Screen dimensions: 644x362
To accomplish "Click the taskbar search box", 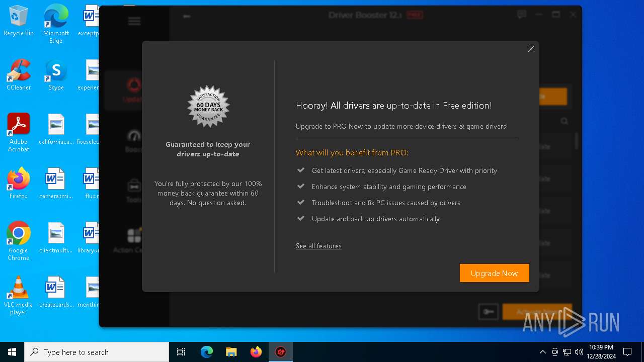I will click(97, 352).
